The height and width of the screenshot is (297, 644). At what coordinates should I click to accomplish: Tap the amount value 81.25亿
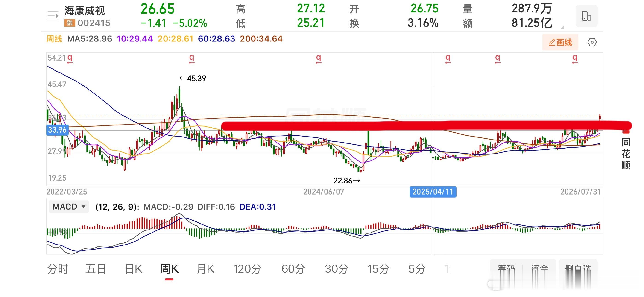coord(532,23)
